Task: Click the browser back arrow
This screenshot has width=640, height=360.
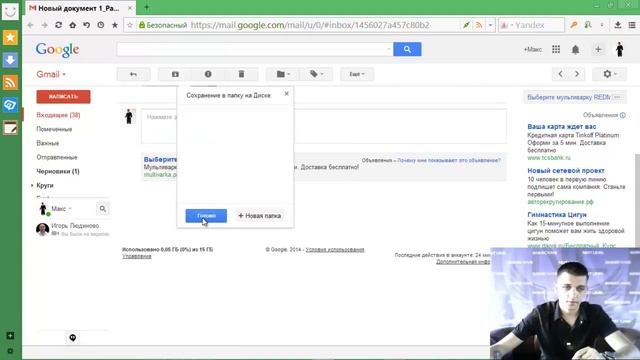Action: (x=31, y=25)
